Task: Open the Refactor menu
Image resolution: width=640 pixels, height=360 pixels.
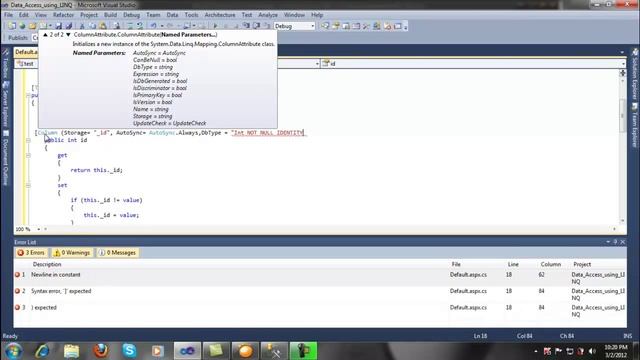Action: [63, 15]
